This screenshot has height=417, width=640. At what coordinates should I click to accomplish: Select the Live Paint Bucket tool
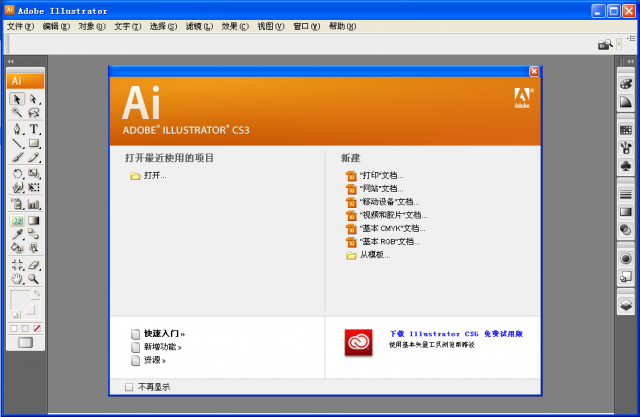point(17,248)
